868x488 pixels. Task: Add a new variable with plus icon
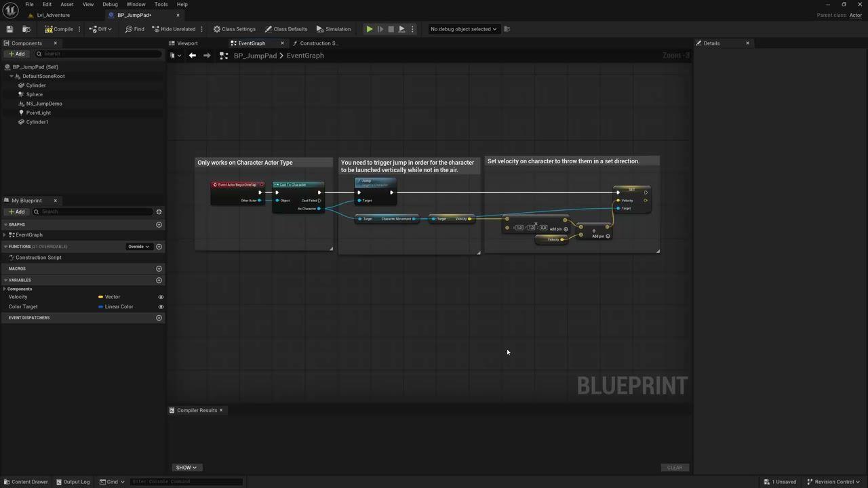159,280
